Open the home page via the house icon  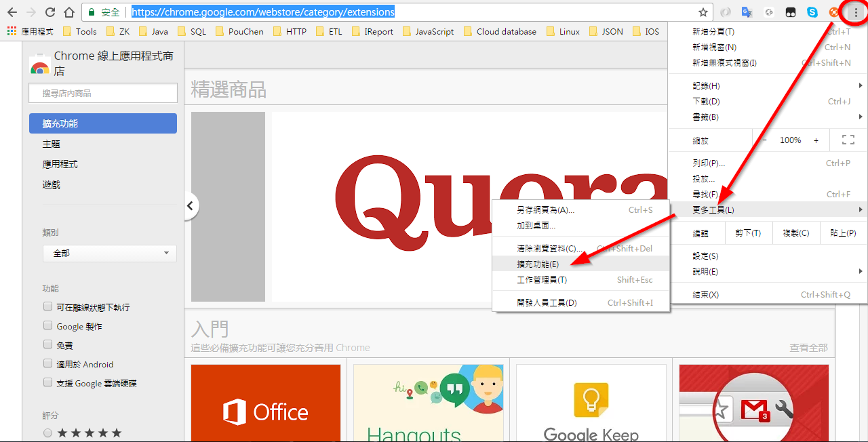click(x=68, y=12)
